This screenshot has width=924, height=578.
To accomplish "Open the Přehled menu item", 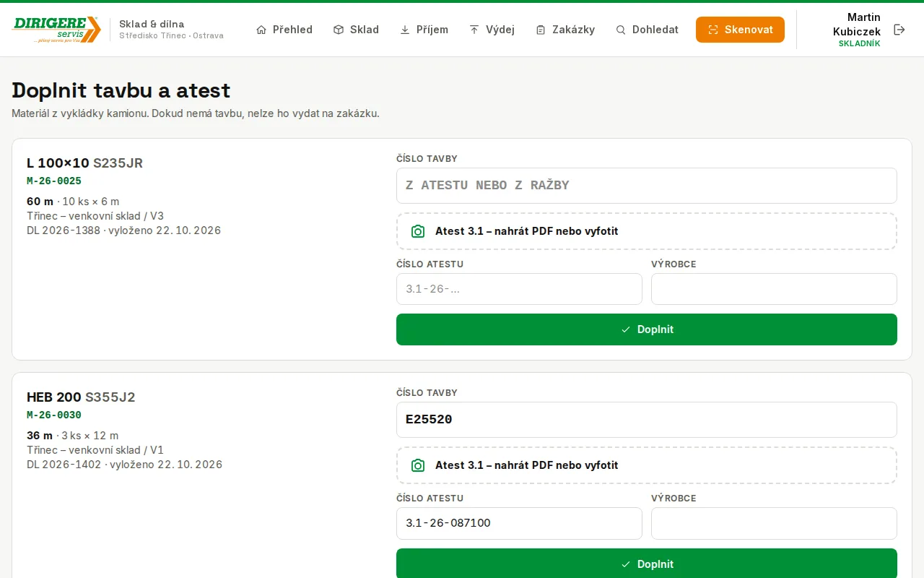I will coord(284,30).
